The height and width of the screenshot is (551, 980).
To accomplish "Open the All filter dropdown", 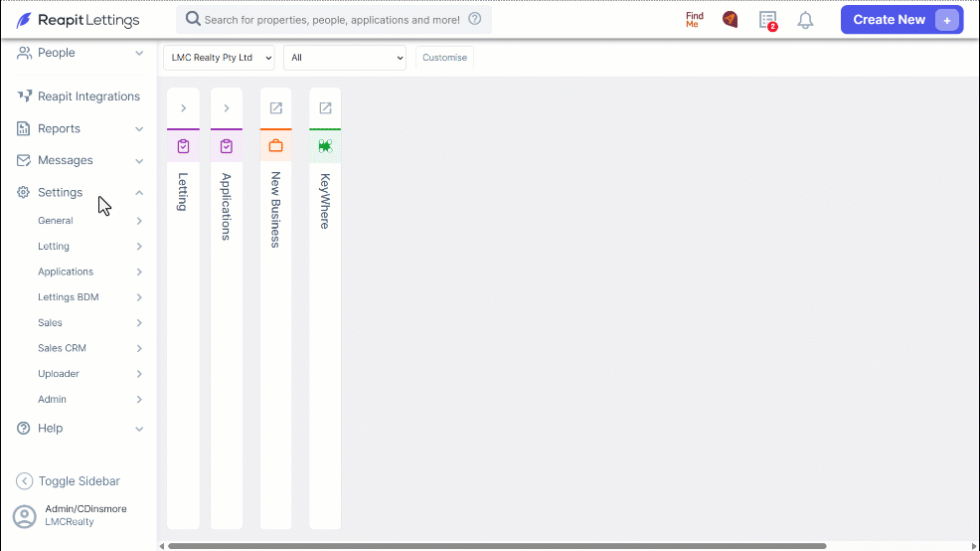I will coord(344,58).
